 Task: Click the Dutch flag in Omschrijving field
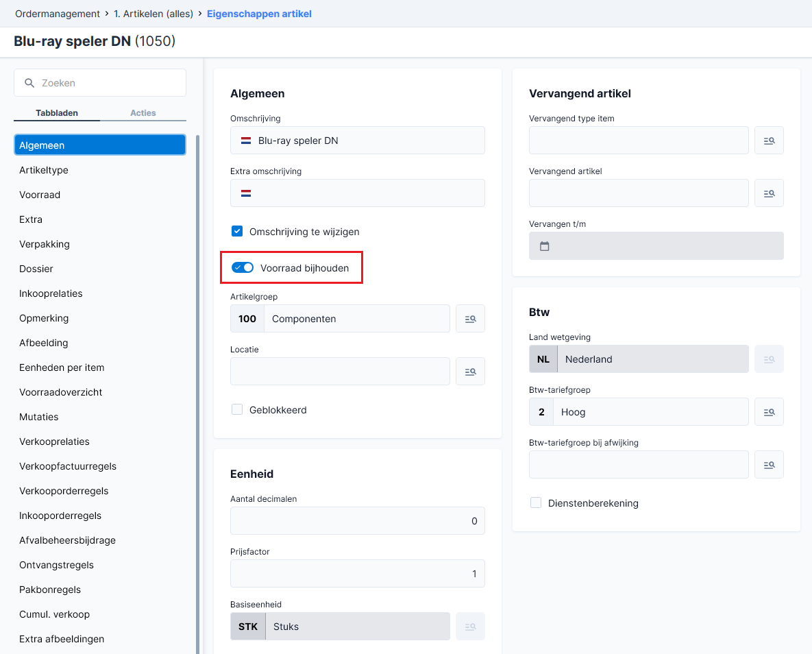(x=246, y=141)
